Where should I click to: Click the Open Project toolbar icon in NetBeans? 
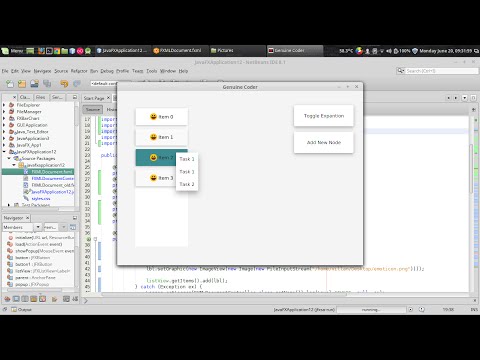34,84
